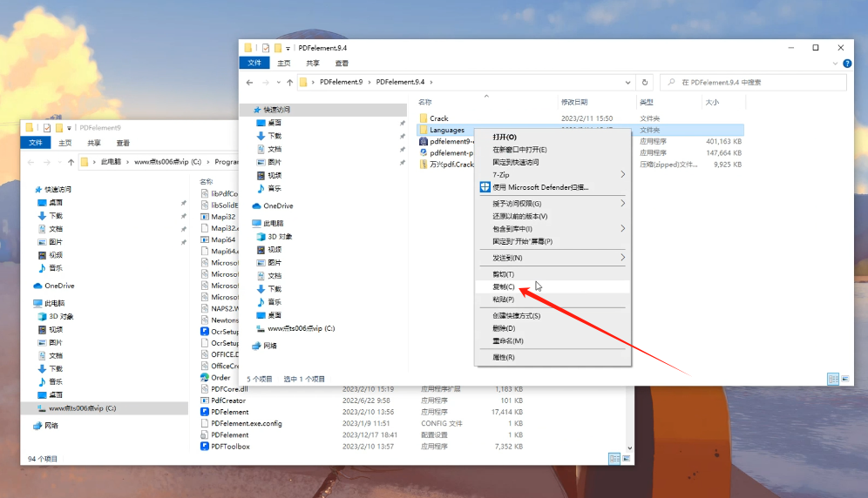The height and width of the screenshot is (498, 868).
Task: Choose Cut (剪切) from context menu
Action: [503, 274]
